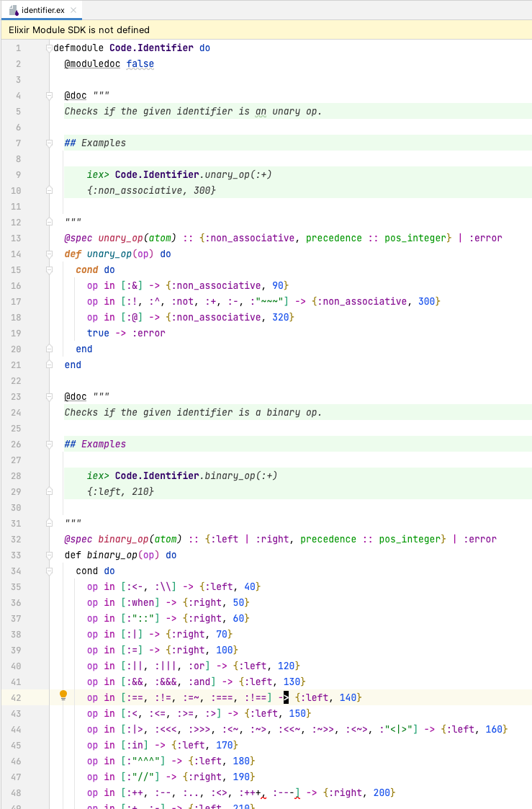This screenshot has height=809, width=532.
Task: Click line number 13 in the gutter
Action: [x=16, y=238]
